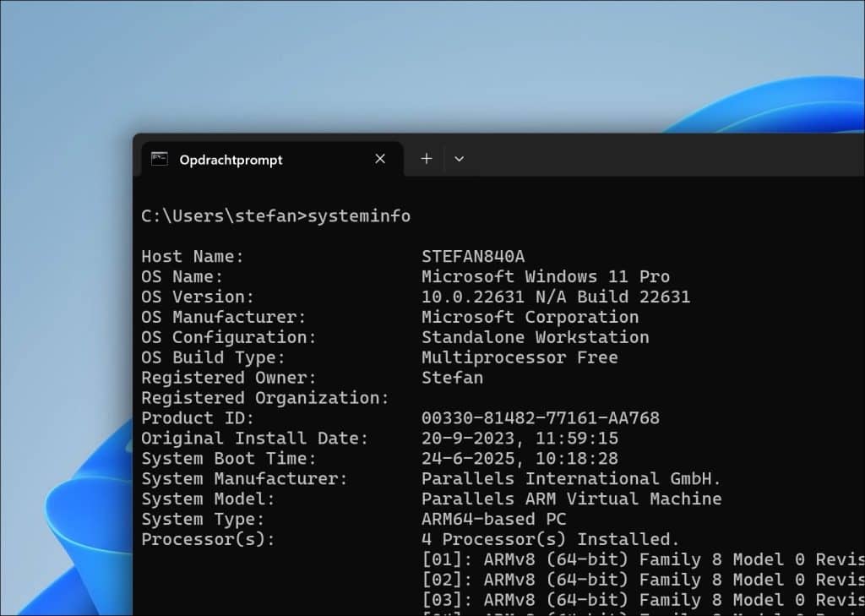Click the Multiprocessor Free value
865x616 pixels.
click(x=520, y=357)
